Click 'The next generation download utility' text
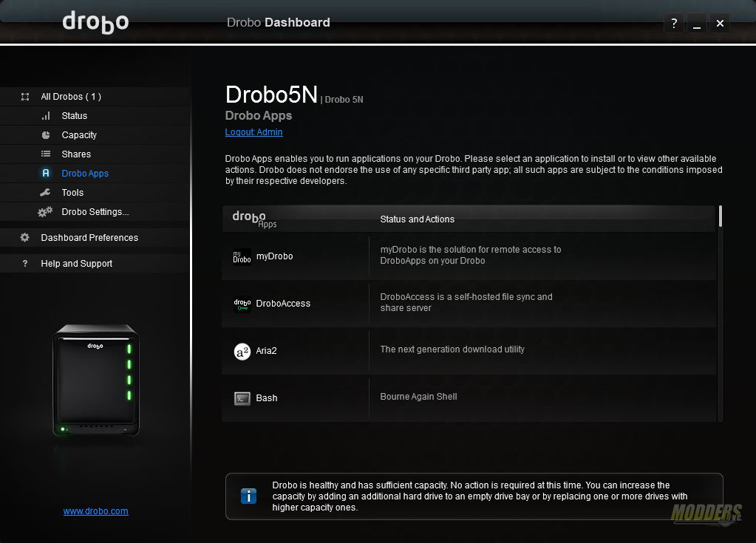756x543 pixels. tap(452, 349)
